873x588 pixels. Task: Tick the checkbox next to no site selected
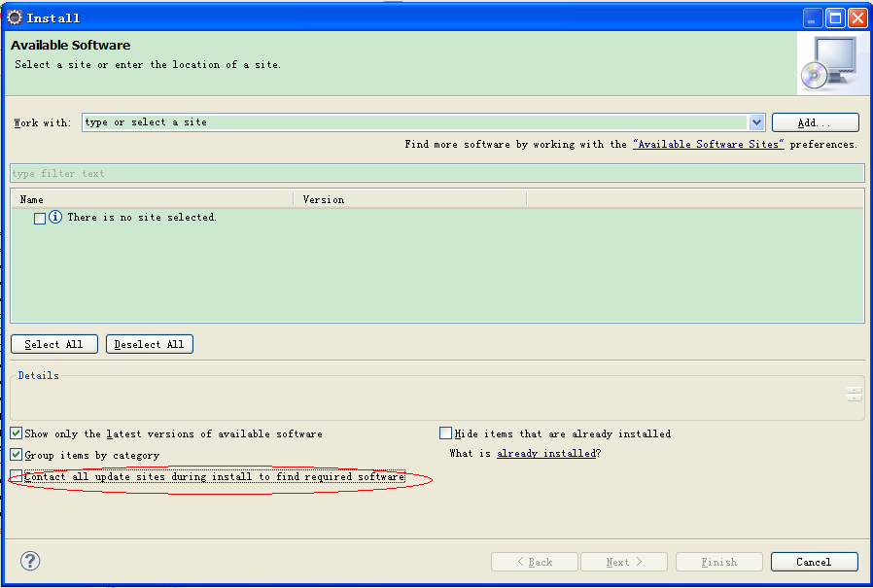[40, 219]
